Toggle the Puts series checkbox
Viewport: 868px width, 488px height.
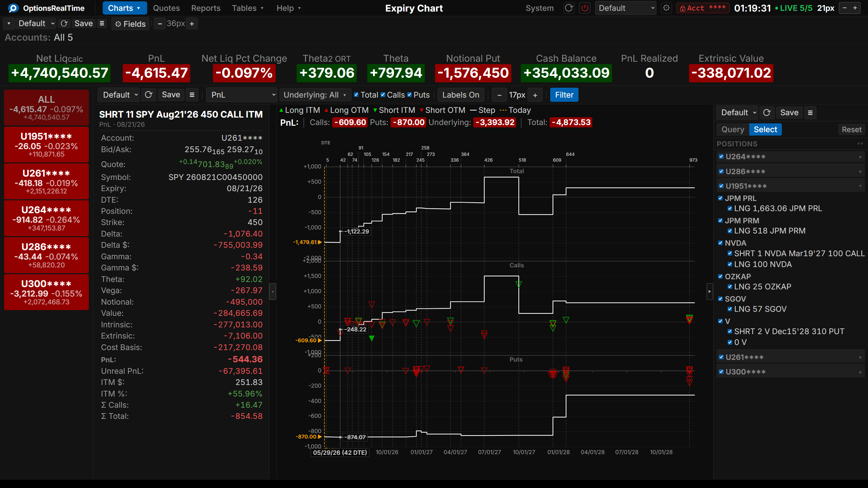pyautogui.click(x=409, y=95)
